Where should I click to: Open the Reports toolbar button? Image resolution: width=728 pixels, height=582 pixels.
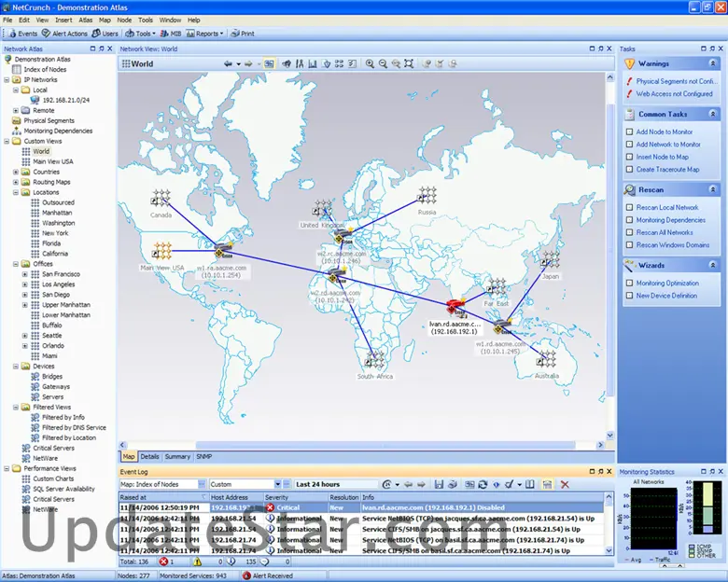coord(204,34)
